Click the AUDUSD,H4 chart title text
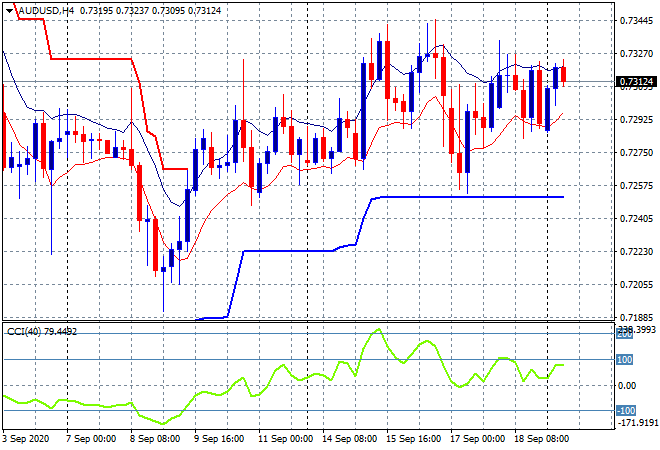 click(46, 11)
